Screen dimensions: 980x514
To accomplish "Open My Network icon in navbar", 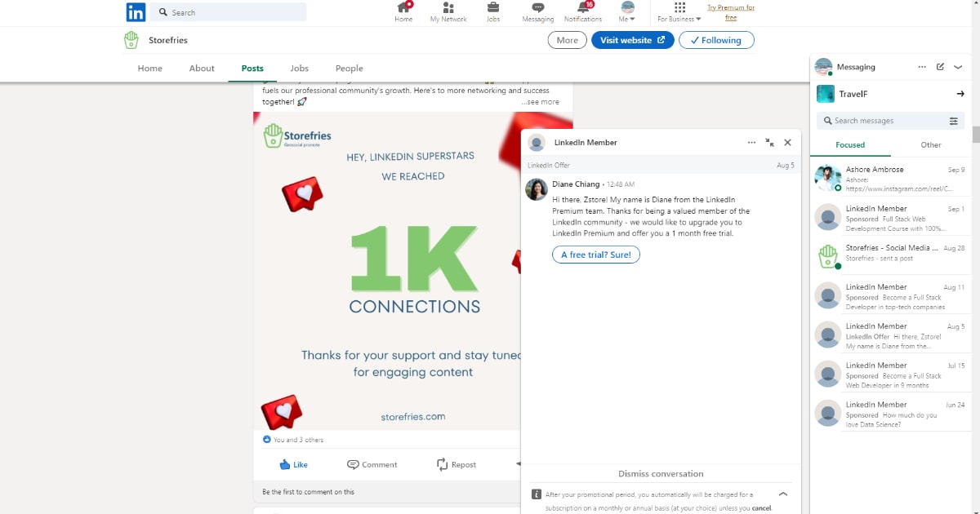I will click(448, 8).
